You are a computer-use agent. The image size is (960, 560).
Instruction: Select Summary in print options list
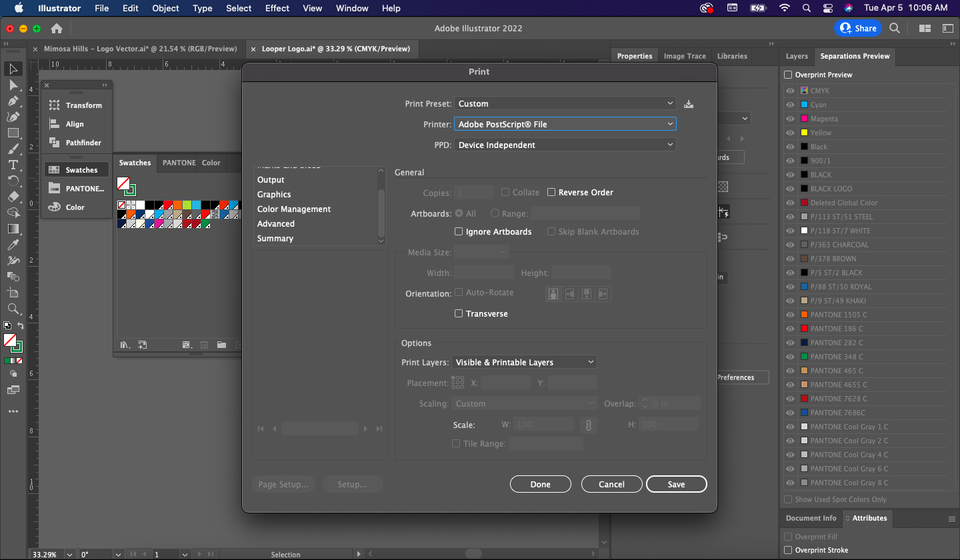[275, 238]
